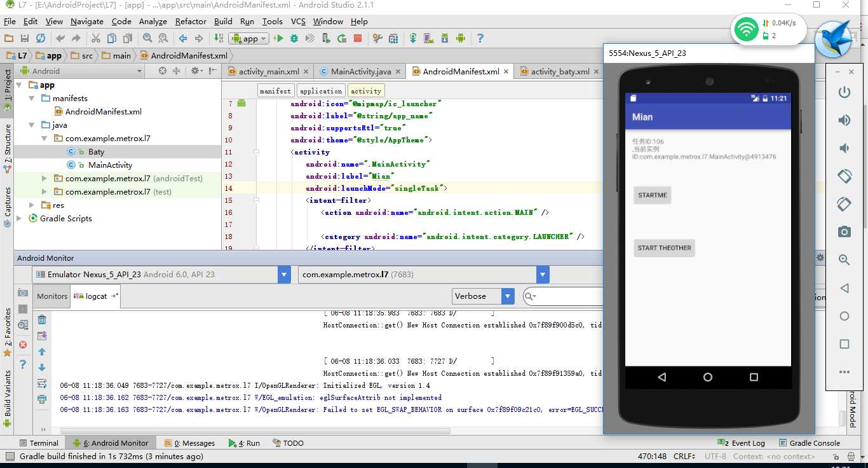Click the Undo arrow in the toolbar
Viewport: 868px width, 468px height.
pyautogui.click(x=60, y=39)
